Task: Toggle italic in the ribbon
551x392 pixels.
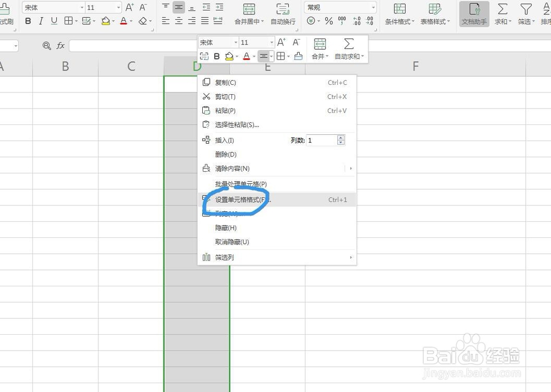Action: tap(41, 21)
